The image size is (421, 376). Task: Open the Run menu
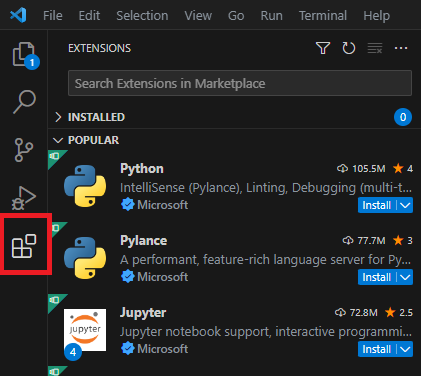[x=271, y=16]
